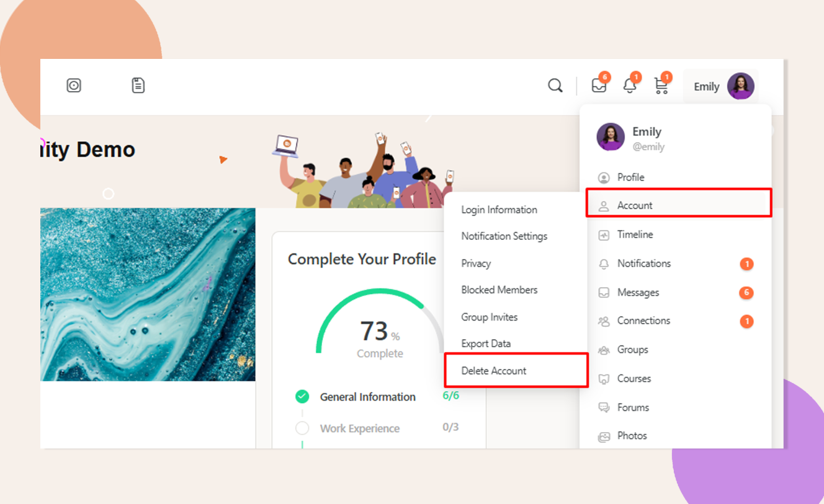Open the messages inbox icon in header
This screenshot has width=824, height=504.
coord(599,86)
